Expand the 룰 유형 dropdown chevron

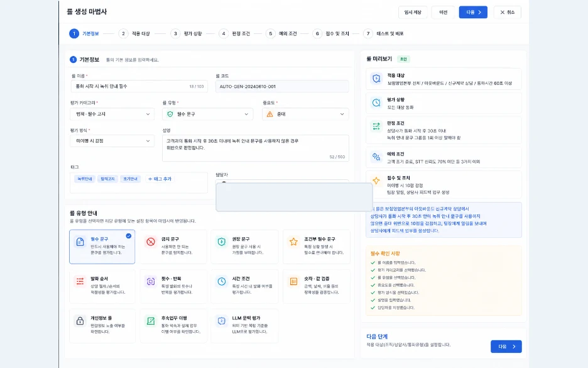[x=246, y=114]
